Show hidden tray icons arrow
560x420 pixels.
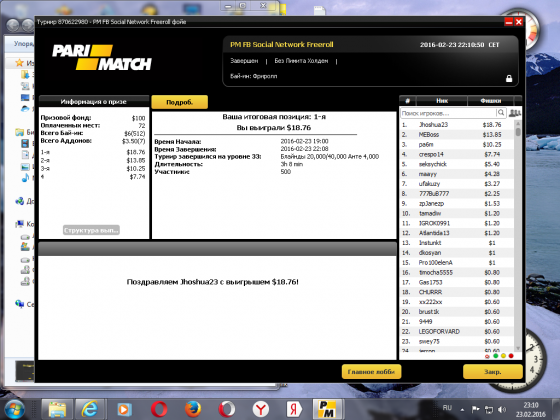462,409
